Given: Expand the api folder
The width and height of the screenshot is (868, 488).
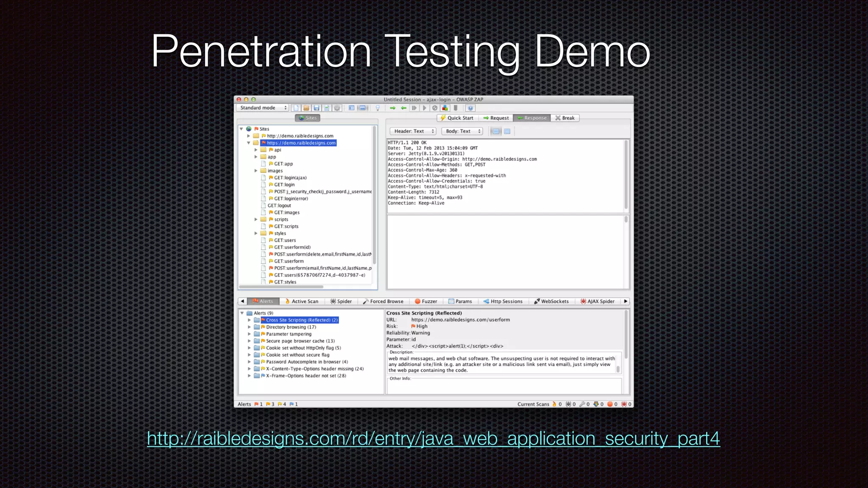Looking at the screenshot, I should point(256,150).
